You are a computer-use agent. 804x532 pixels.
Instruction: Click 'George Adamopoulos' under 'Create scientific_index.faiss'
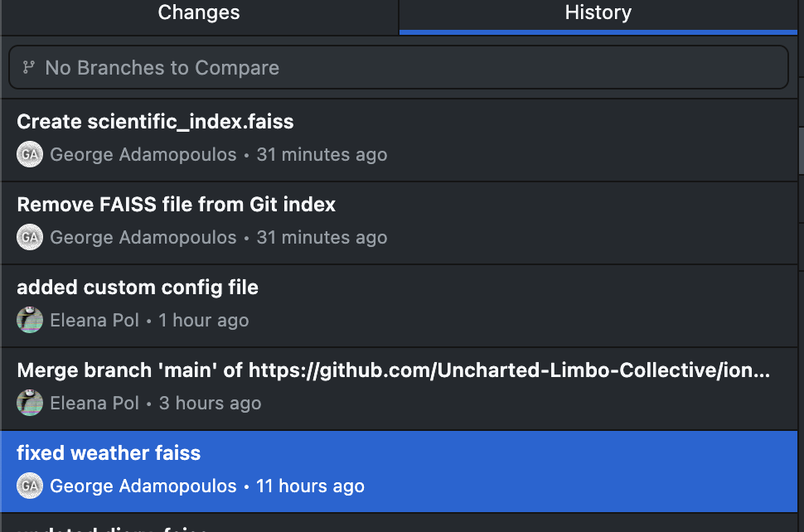[143, 155]
